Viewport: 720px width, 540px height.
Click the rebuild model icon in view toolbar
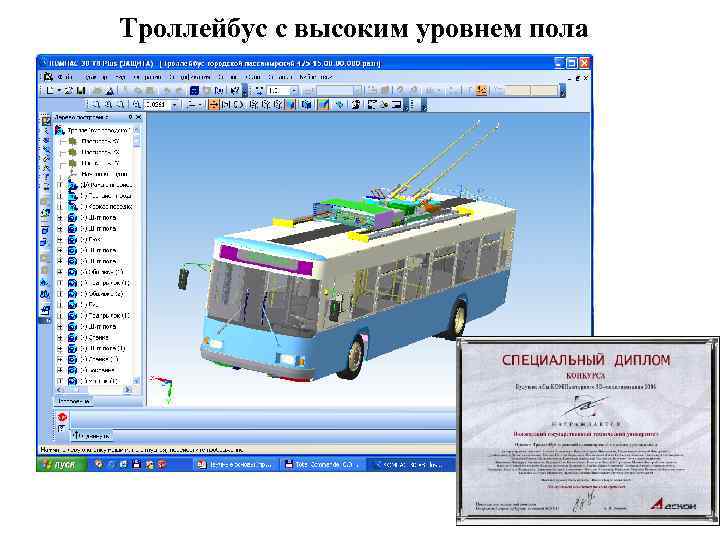pyautogui.click(x=356, y=105)
